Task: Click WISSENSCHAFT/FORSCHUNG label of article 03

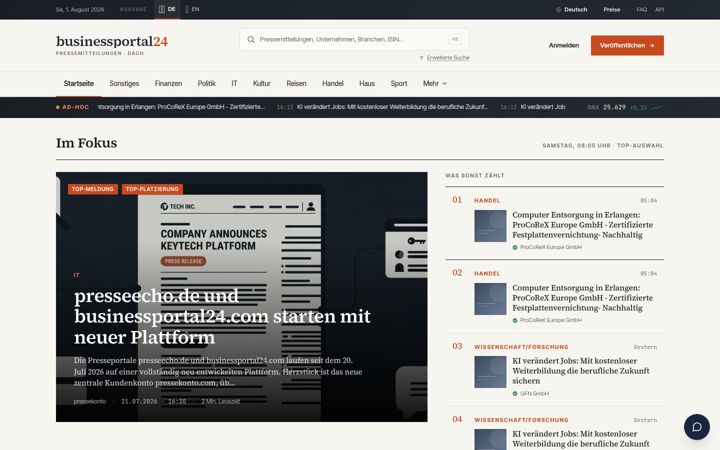Action: pyautogui.click(x=521, y=347)
